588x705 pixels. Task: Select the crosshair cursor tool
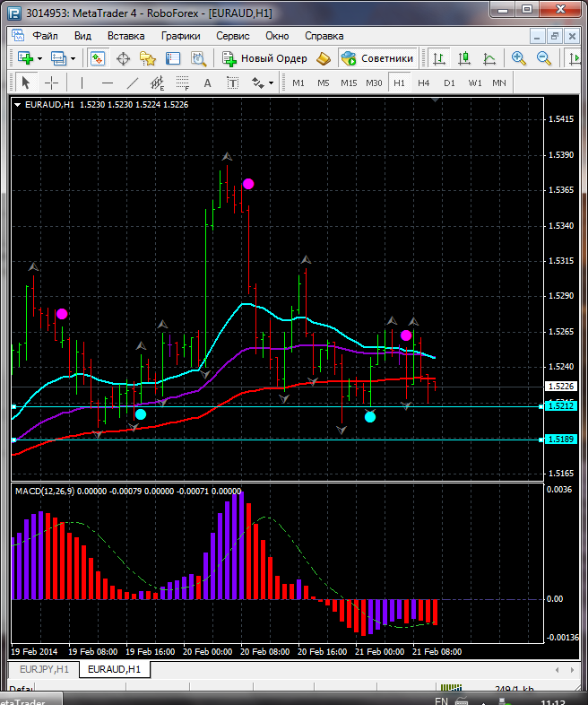(x=52, y=83)
